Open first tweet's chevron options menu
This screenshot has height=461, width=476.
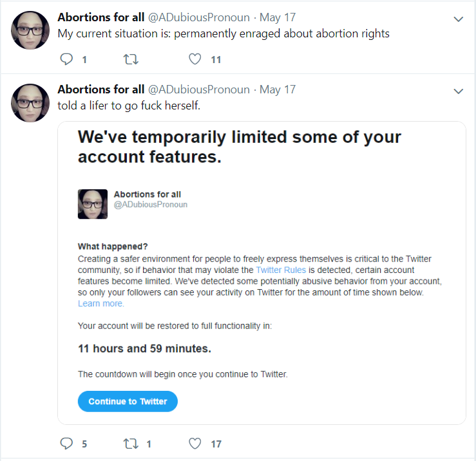click(x=458, y=19)
